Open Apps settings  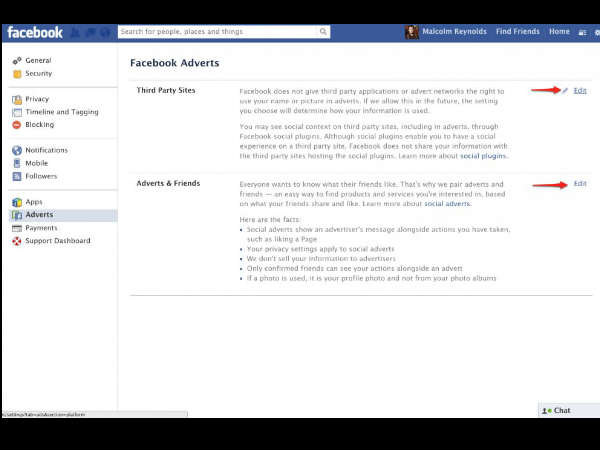(34, 202)
